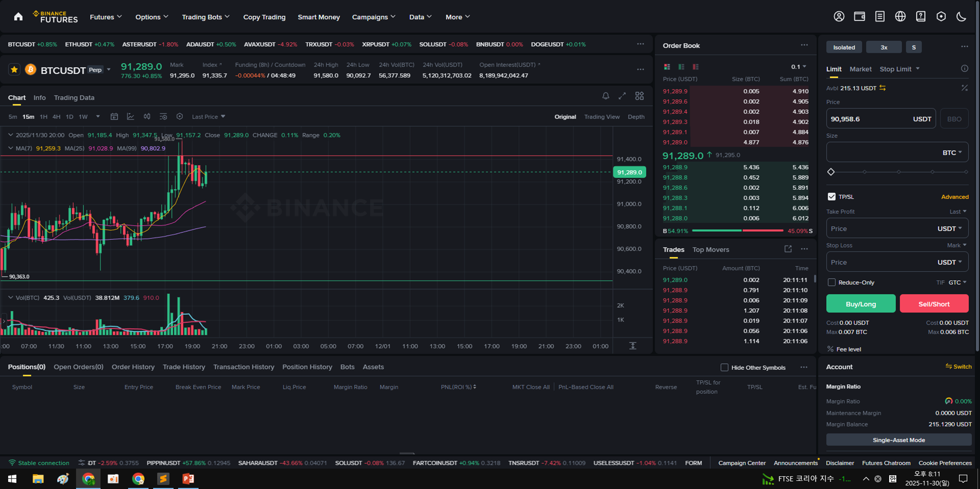Expand the chart to fullscreen
Screen dimensions: 980x489
coord(622,96)
